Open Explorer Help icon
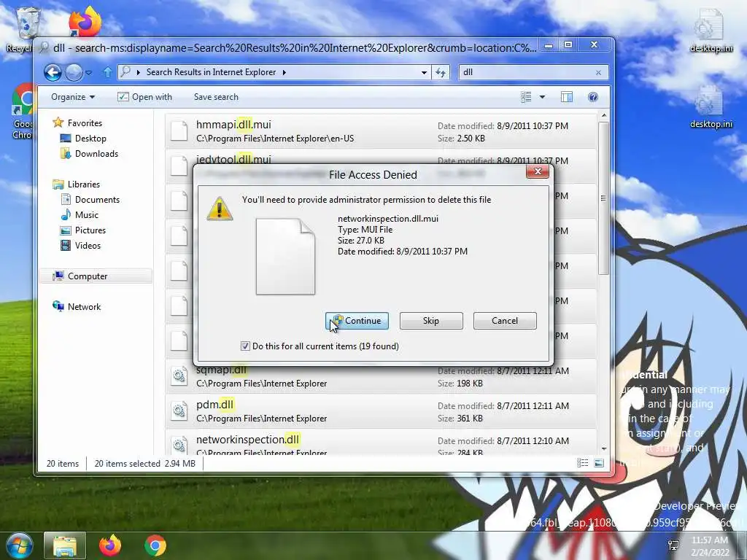 pos(592,97)
